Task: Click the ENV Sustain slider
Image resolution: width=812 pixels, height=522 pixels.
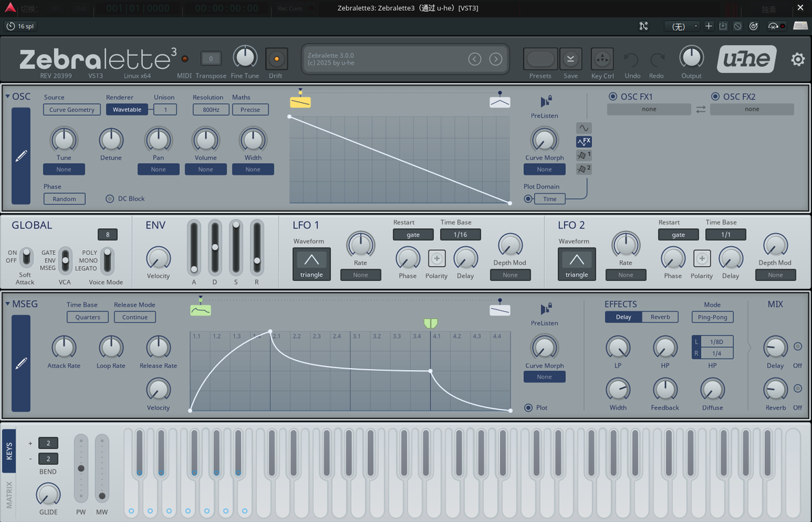Action: (x=236, y=247)
